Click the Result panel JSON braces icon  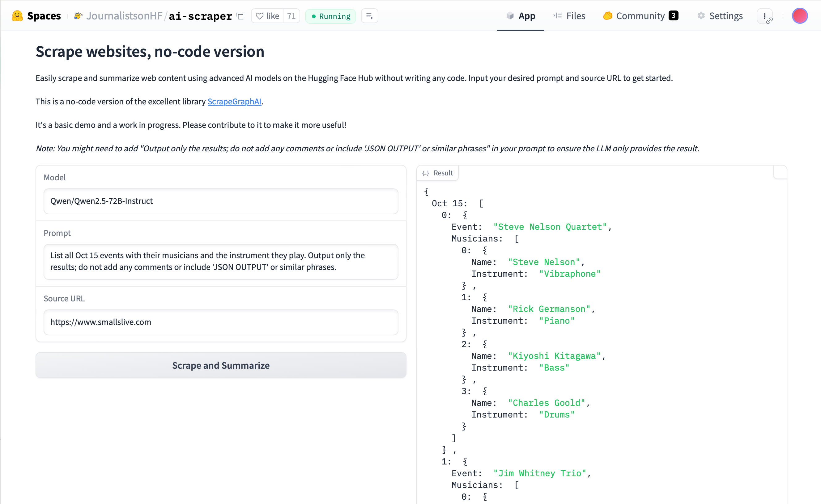pyautogui.click(x=425, y=173)
